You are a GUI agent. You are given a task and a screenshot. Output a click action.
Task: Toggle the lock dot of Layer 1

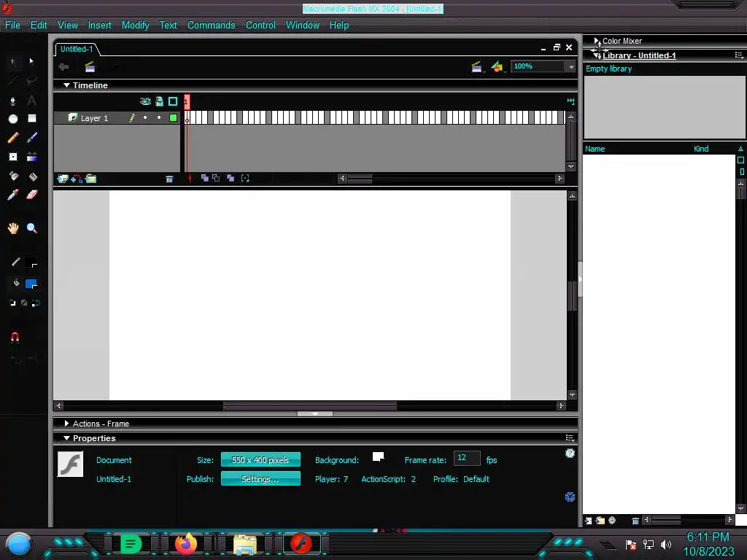159,117
